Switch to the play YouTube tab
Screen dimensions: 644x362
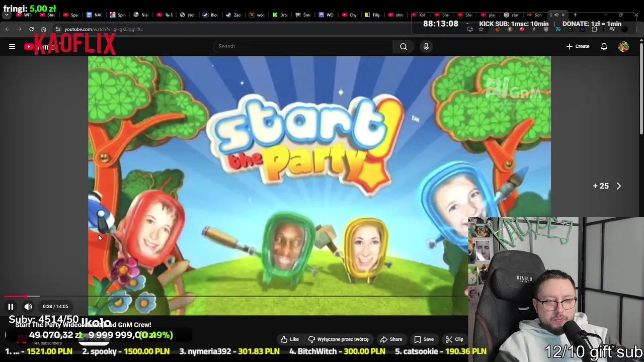click(488, 15)
